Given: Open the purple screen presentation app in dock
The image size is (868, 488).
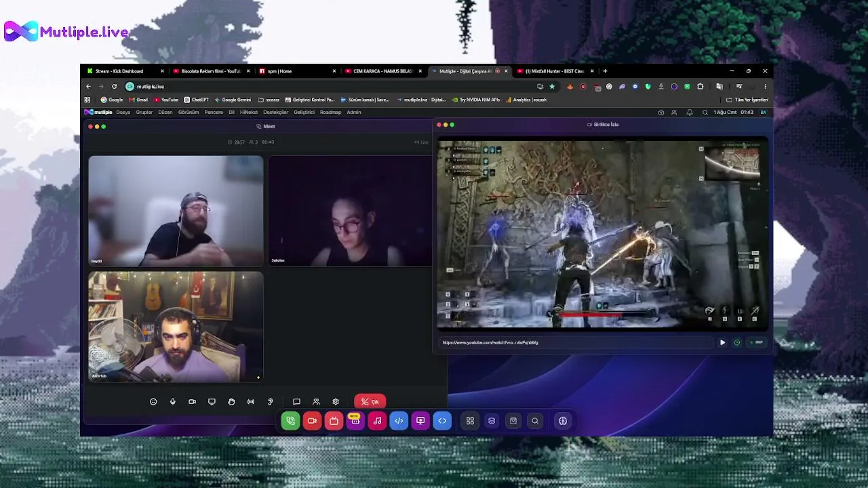Looking at the screenshot, I should 420,421.
